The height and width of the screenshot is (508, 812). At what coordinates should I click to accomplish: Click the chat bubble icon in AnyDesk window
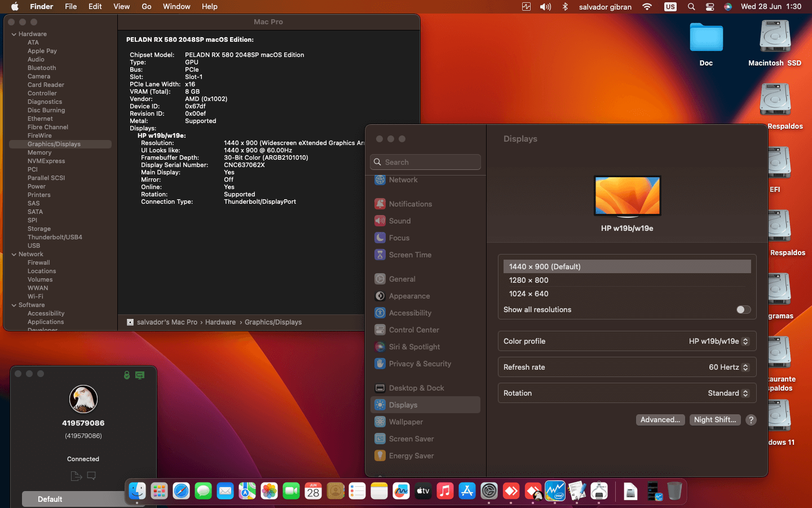coord(91,476)
